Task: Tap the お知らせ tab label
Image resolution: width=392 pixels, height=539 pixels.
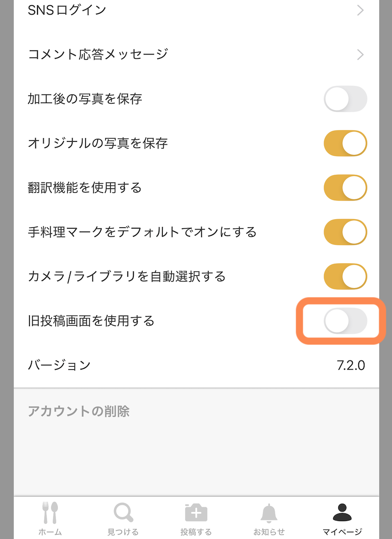Action: click(269, 532)
